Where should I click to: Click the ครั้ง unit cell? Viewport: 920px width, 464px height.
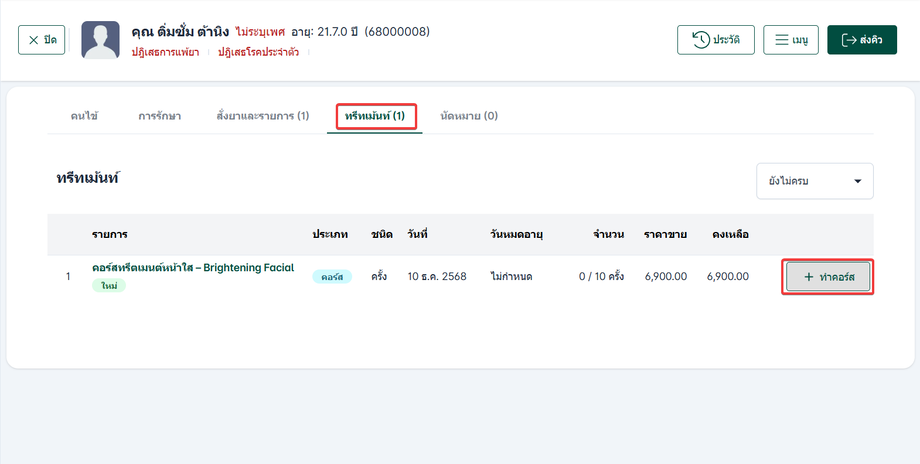tap(379, 276)
